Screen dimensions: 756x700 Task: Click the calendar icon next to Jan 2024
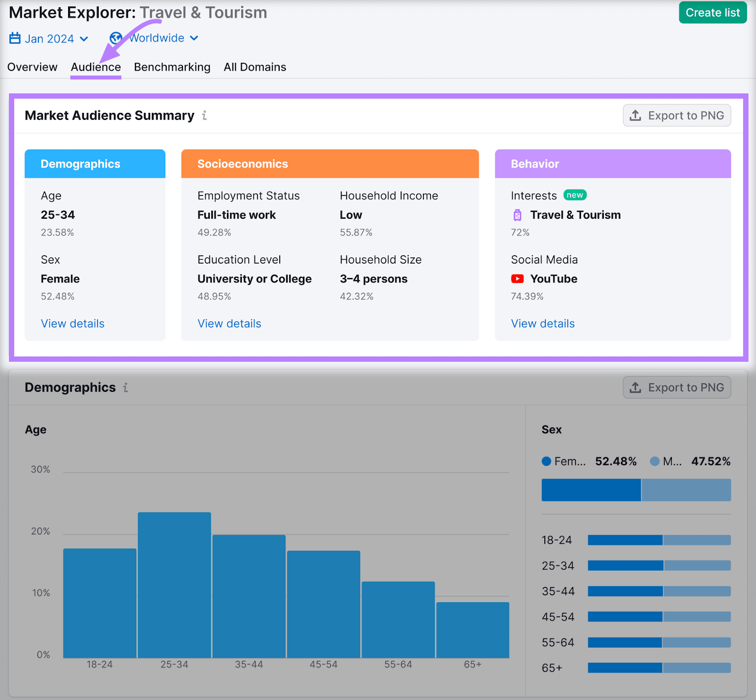click(x=16, y=39)
